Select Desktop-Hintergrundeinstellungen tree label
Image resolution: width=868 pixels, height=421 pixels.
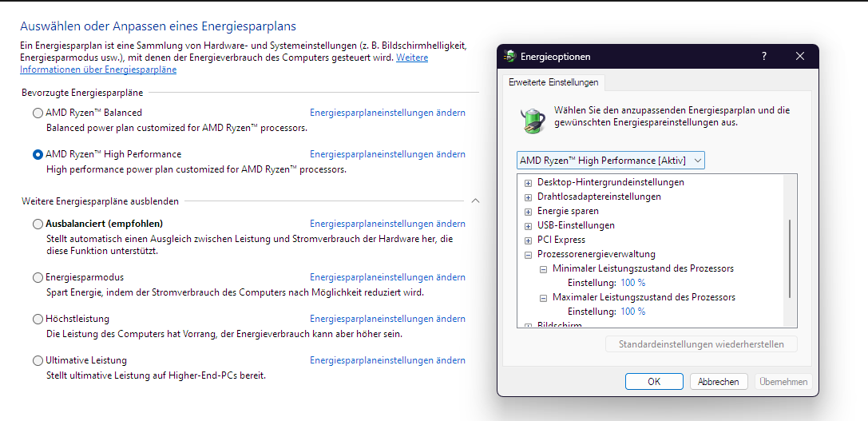(x=611, y=182)
